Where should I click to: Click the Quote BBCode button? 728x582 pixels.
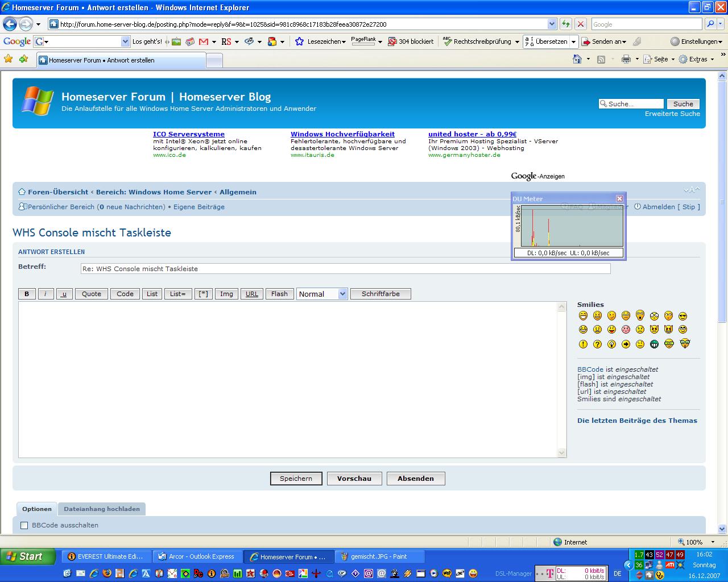click(x=92, y=294)
